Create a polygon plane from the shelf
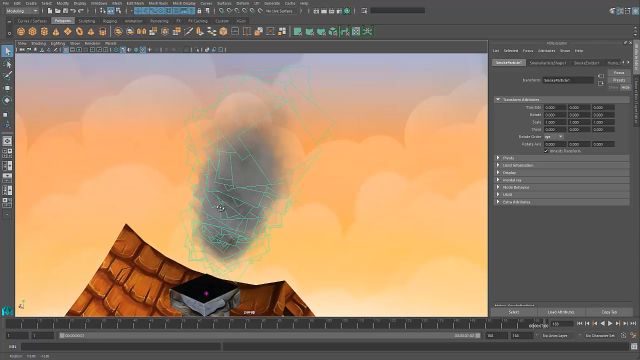 click(x=68, y=31)
